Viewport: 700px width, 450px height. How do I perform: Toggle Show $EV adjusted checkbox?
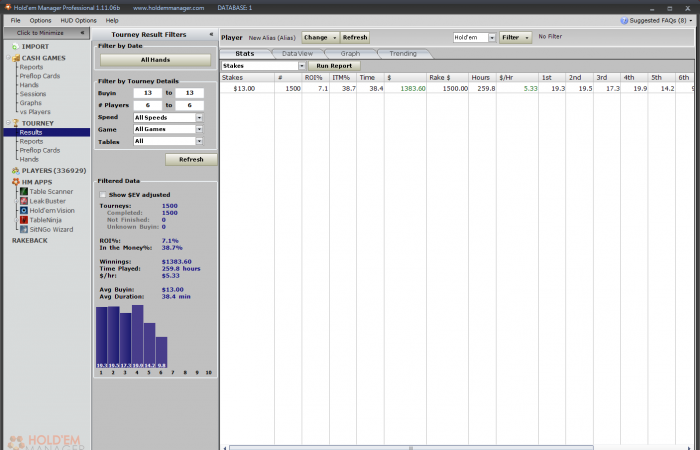tap(103, 195)
